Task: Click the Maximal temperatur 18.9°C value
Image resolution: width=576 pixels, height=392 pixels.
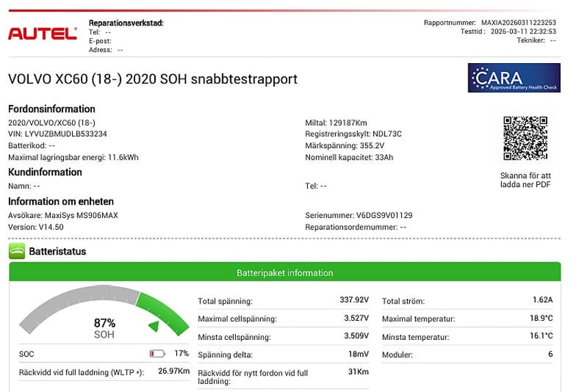Action: (x=541, y=318)
